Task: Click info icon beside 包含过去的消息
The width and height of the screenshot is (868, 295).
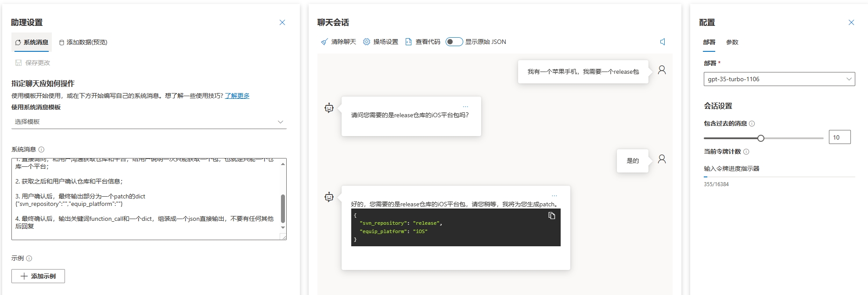Action: click(x=752, y=124)
